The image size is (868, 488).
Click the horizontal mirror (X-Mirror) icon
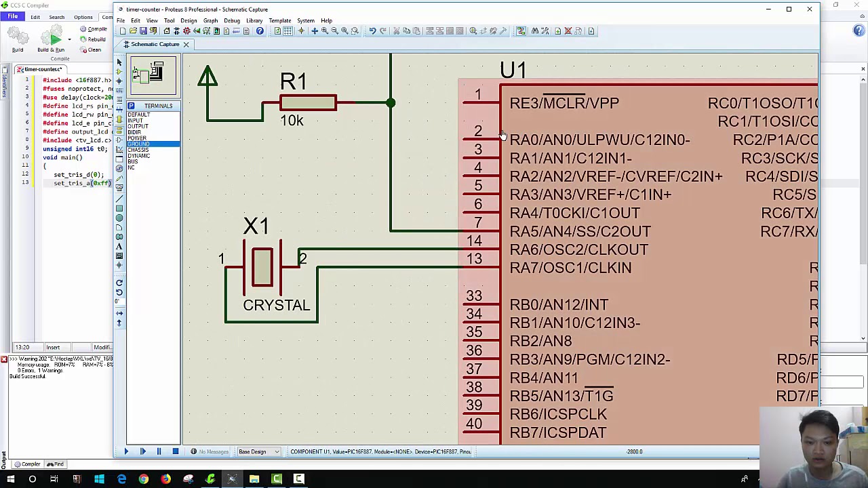(119, 313)
